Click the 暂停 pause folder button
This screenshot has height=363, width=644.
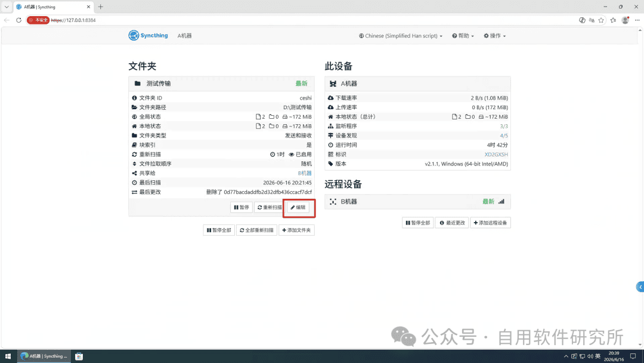coord(241,207)
